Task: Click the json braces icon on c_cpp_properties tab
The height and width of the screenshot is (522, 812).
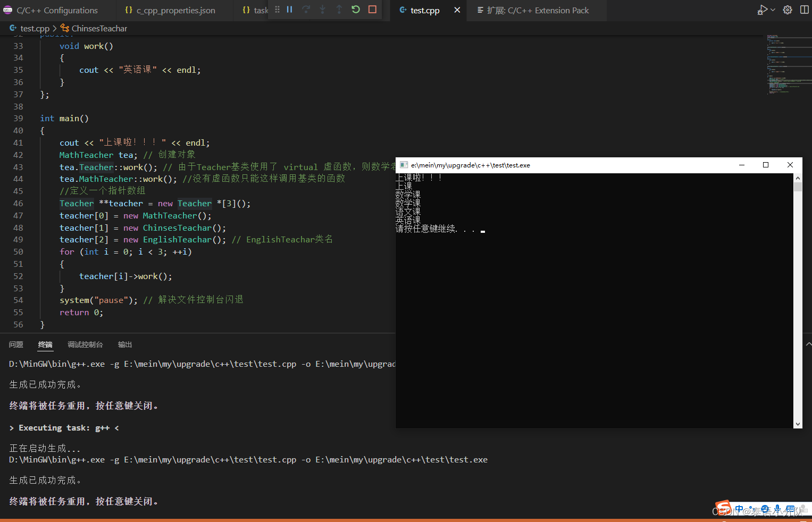Action: [129, 10]
